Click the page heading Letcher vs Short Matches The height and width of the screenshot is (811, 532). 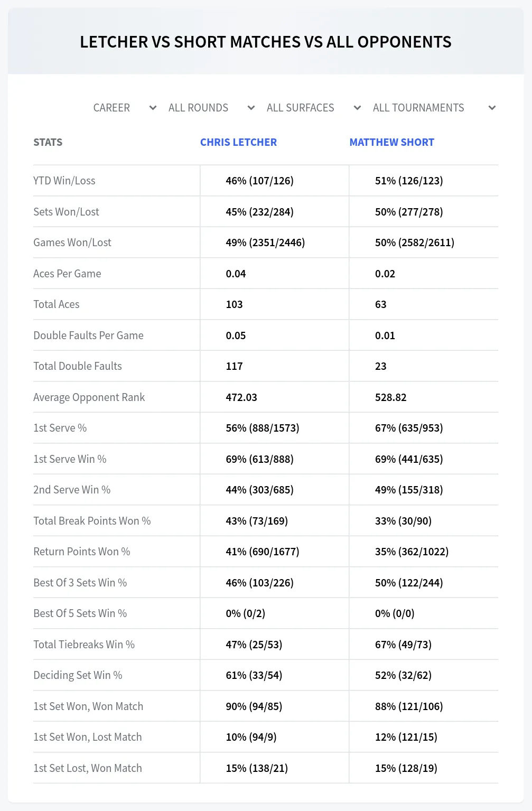[x=266, y=42]
